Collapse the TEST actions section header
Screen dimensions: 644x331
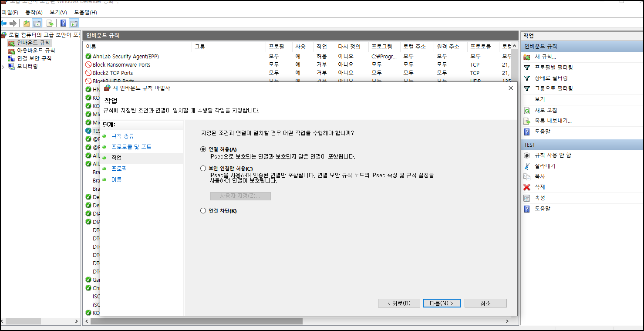tap(582, 145)
